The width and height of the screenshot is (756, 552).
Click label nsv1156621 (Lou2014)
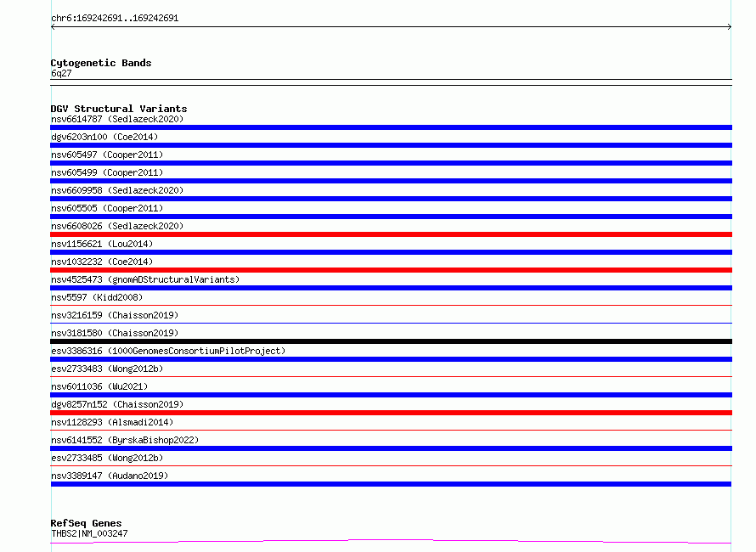click(102, 244)
